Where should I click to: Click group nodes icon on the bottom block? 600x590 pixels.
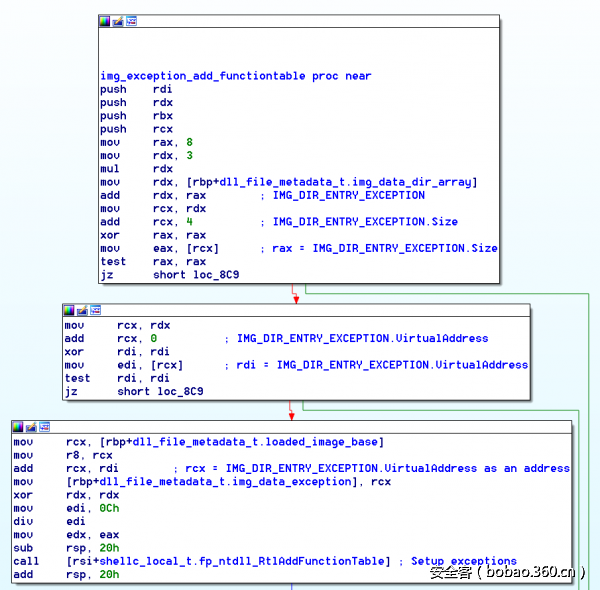tap(44, 427)
